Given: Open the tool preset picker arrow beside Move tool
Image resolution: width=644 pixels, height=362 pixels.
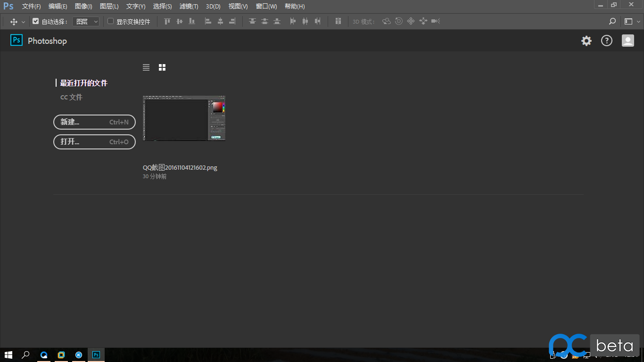Looking at the screenshot, I should 23,22.
